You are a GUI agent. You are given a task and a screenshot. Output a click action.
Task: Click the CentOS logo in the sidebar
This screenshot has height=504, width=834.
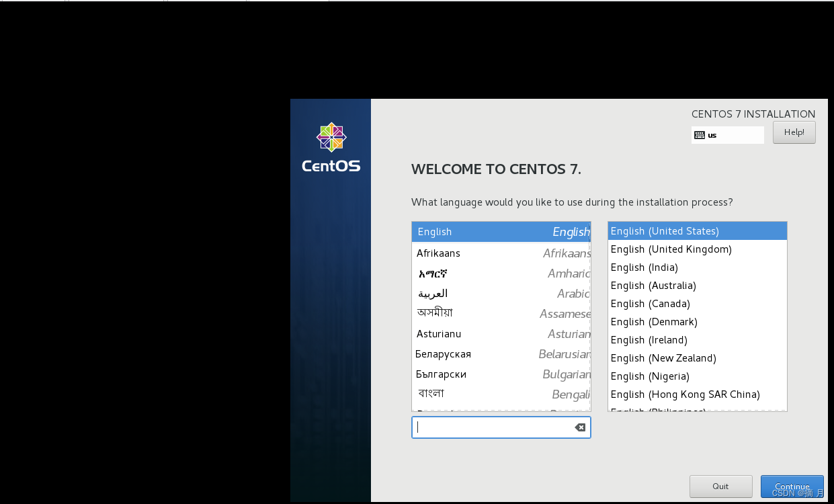click(x=331, y=147)
